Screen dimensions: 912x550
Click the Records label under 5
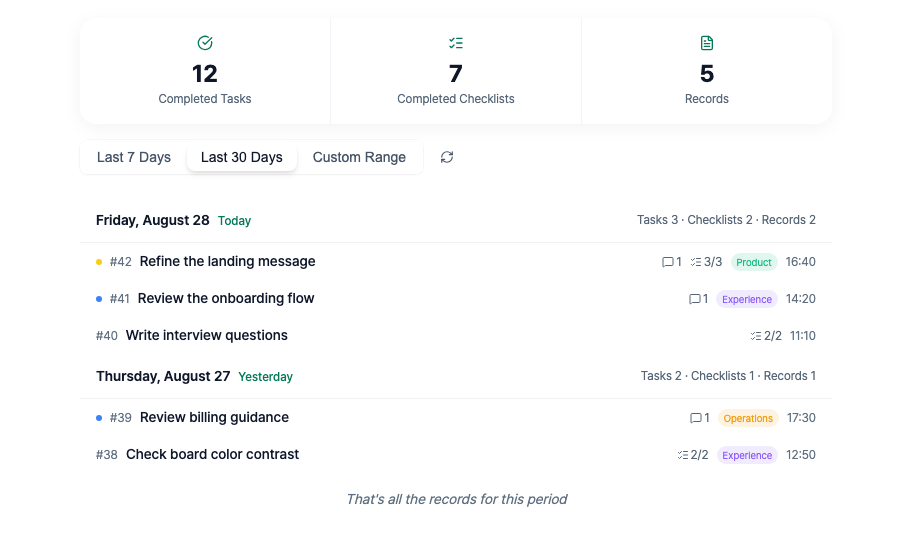[x=707, y=99]
